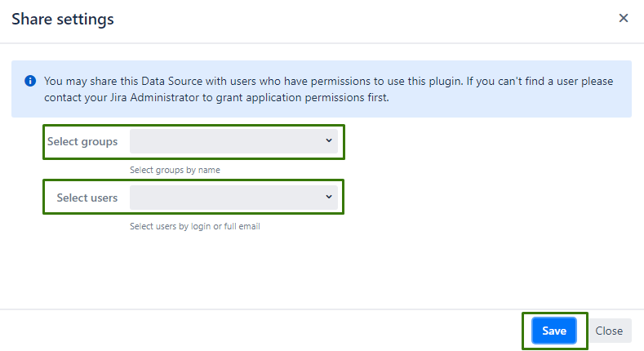Click the 'Share settings' dialog title
The height and width of the screenshot is (351, 644).
[x=62, y=19]
